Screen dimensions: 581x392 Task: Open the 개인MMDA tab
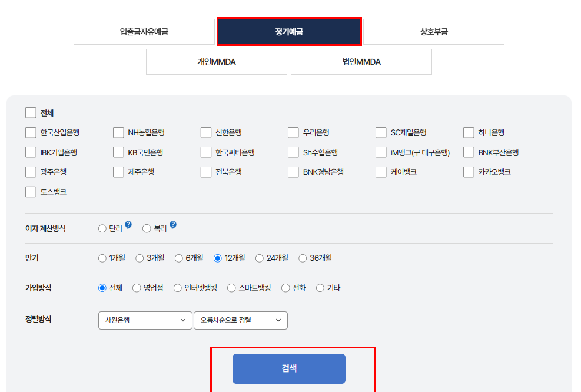tap(216, 62)
